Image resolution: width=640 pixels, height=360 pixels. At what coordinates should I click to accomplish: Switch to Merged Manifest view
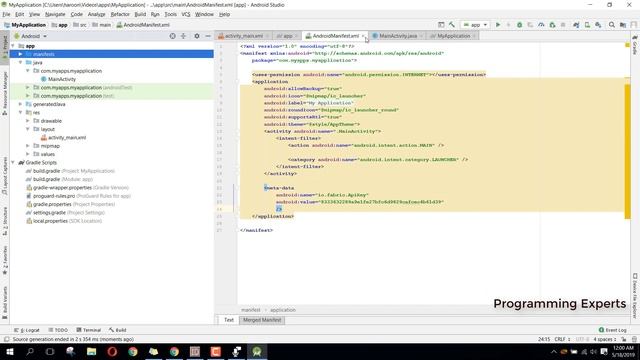262,320
